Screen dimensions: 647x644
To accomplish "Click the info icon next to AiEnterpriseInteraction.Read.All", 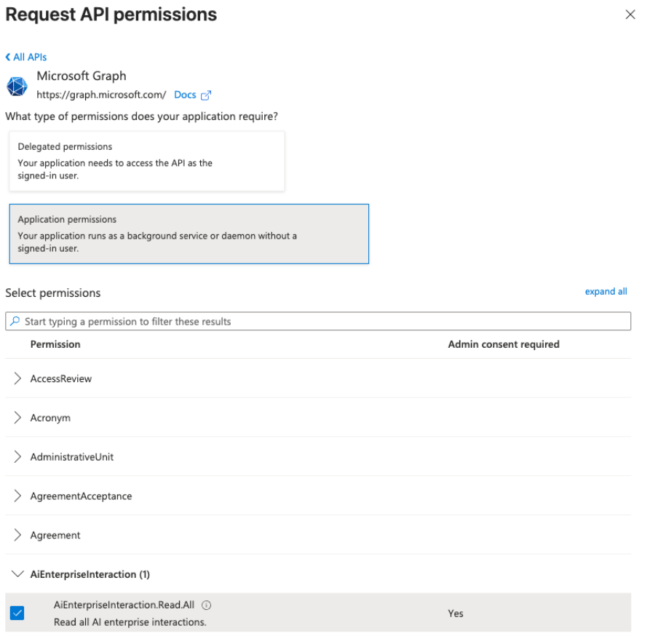I will [207, 605].
